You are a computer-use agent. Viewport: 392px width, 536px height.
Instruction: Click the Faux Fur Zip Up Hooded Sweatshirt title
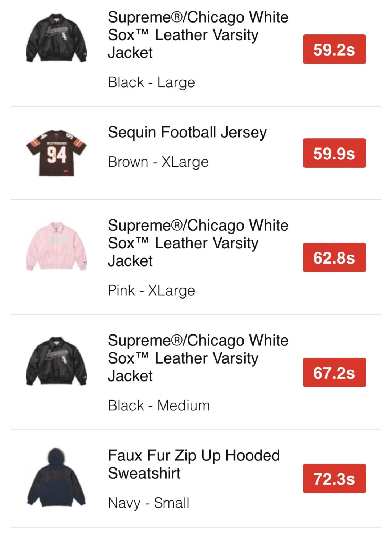(x=193, y=464)
